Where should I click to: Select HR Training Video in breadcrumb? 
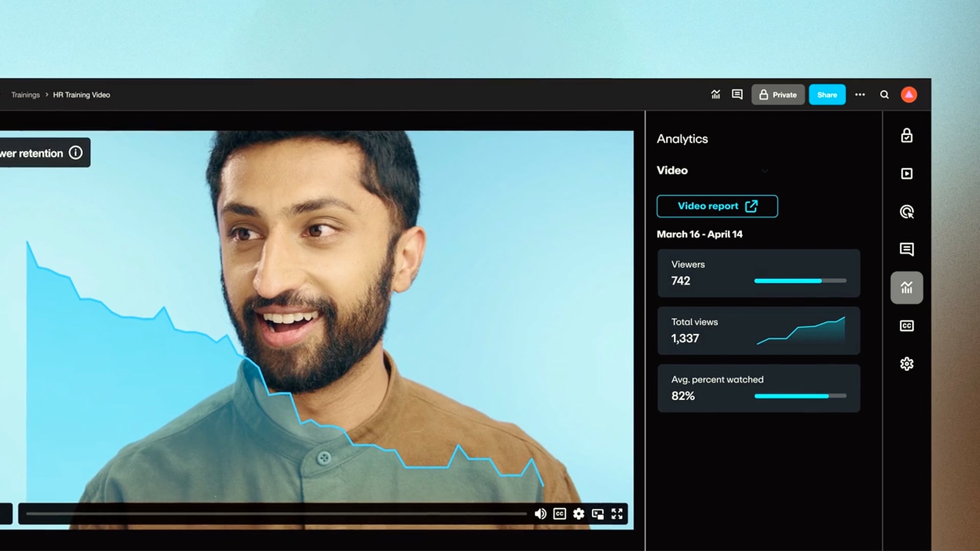(81, 94)
